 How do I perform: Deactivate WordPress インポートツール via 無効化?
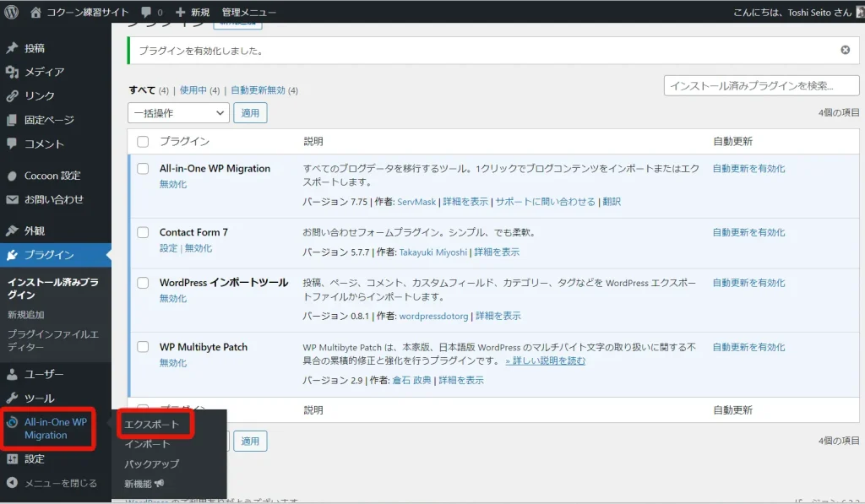(x=173, y=298)
